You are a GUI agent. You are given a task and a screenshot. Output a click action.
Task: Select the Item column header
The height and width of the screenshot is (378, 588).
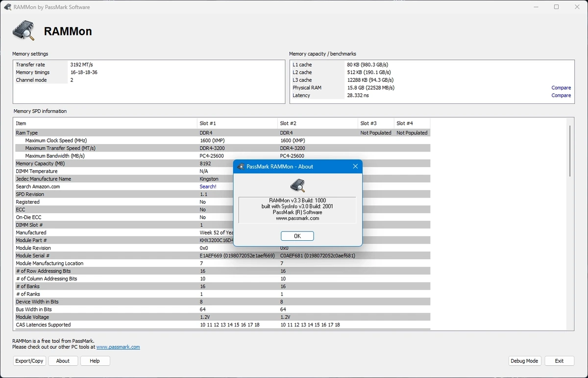(x=105, y=124)
